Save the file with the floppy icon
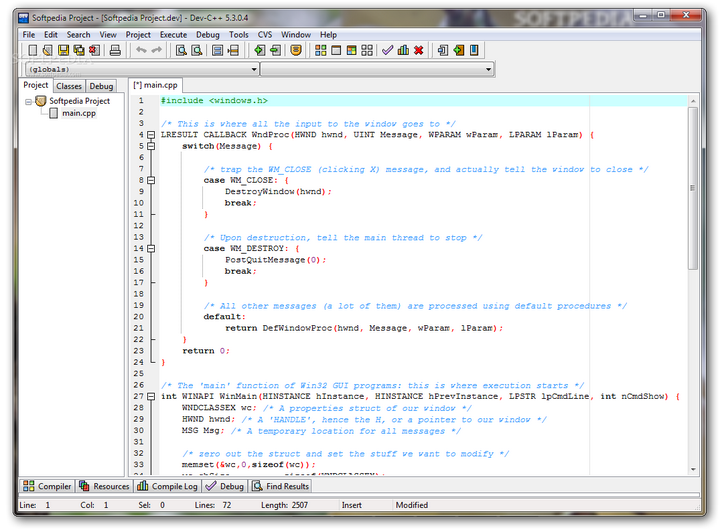 point(63,50)
